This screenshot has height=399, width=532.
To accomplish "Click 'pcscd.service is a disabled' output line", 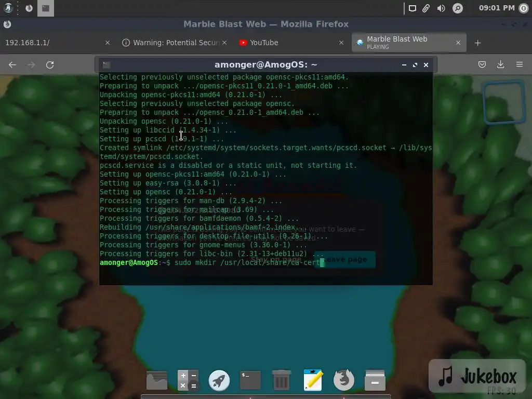I will coord(228,166).
